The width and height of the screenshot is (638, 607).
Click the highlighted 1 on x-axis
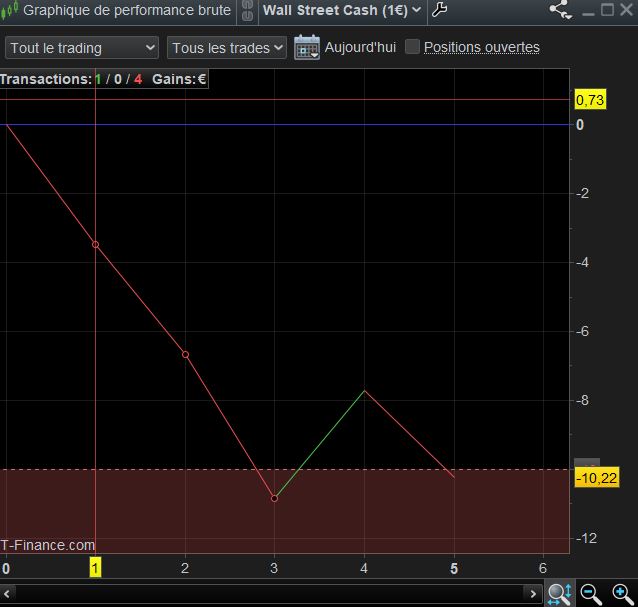coord(95,568)
